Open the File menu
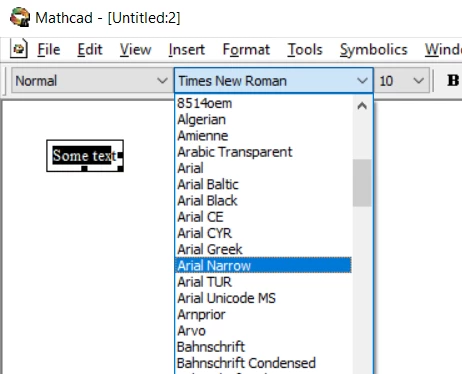The width and height of the screenshot is (462, 374). (49, 50)
